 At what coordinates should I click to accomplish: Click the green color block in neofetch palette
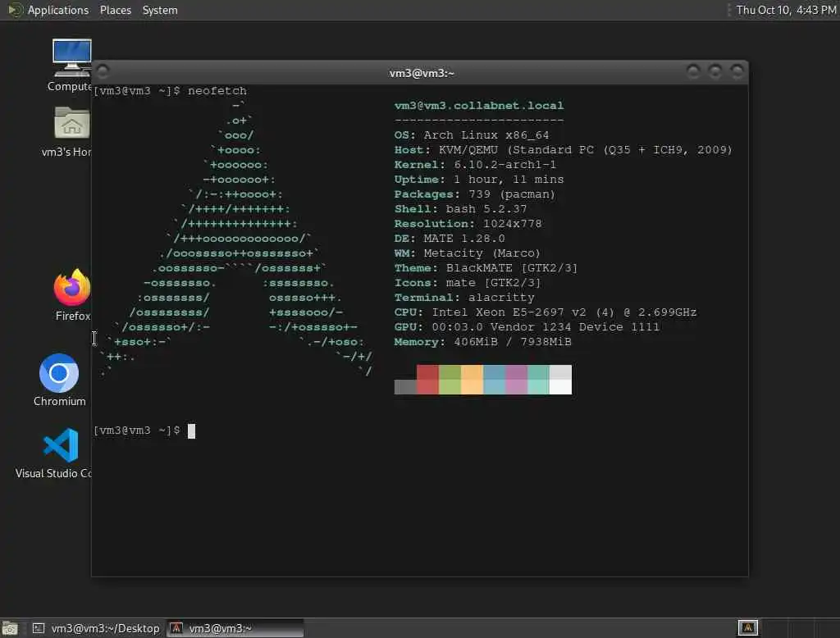(x=450, y=379)
